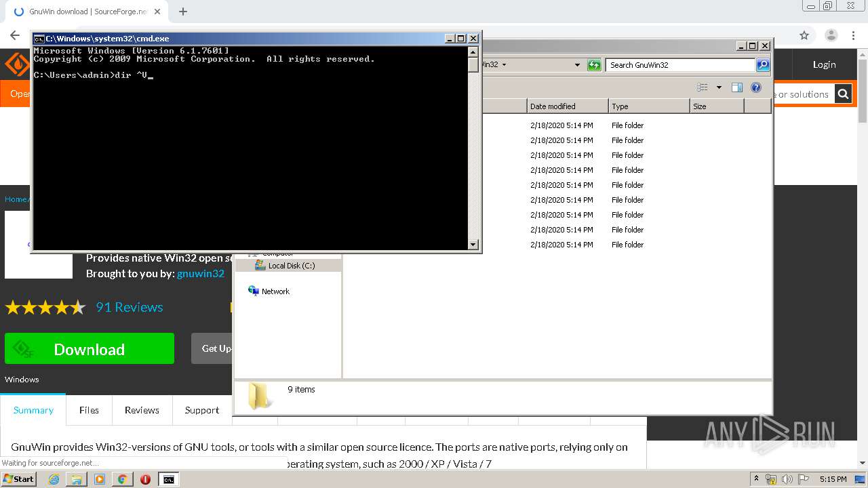Image resolution: width=868 pixels, height=488 pixels.
Task: Click the star rating for GnuWin
Action: pyautogui.click(x=45, y=308)
